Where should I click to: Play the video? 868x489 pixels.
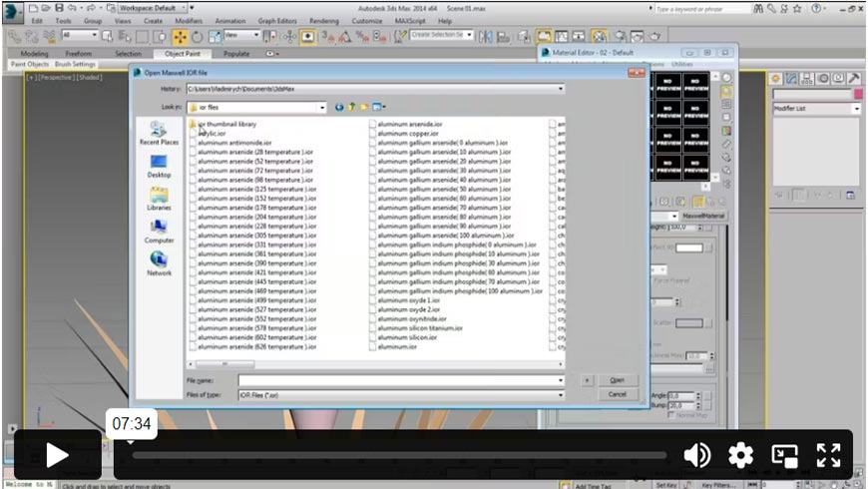pyautogui.click(x=57, y=455)
